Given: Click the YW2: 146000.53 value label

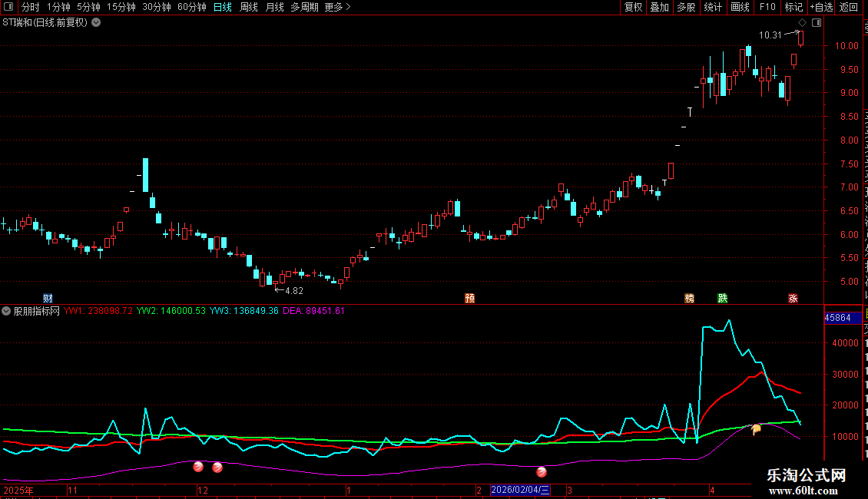Looking at the screenshot, I should (171, 311).
